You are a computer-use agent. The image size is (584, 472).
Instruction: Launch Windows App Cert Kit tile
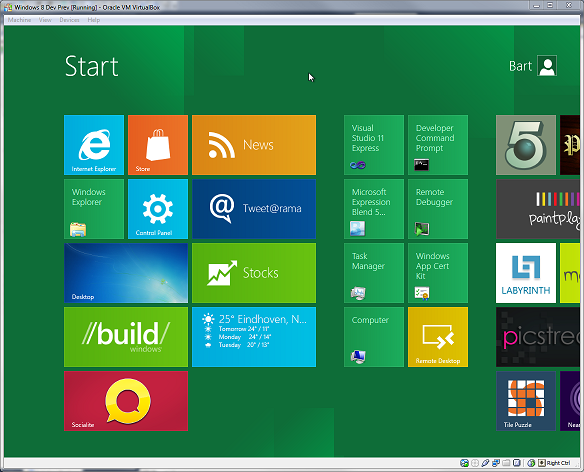(438, 273)
